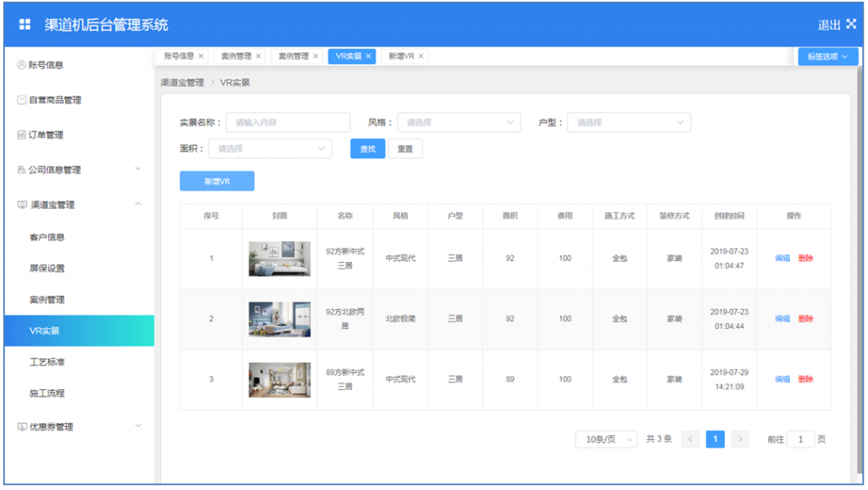Click the 自营商品管理 sidebar icon
The image size is (868, 490).
click(x=21, y=100)
